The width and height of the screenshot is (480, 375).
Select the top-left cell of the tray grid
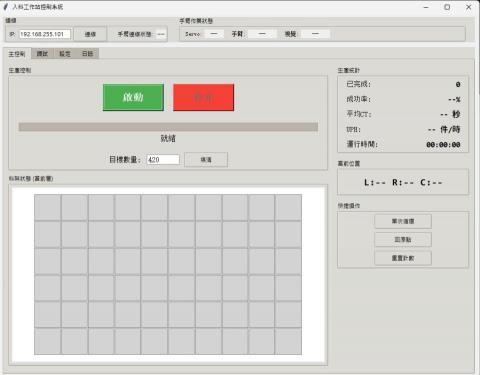click(48, 208)
